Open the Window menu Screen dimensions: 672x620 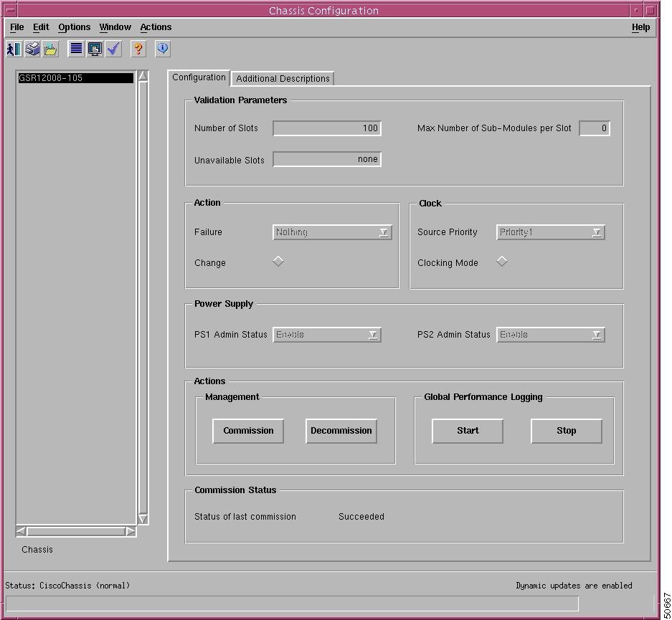click(115, 27)
